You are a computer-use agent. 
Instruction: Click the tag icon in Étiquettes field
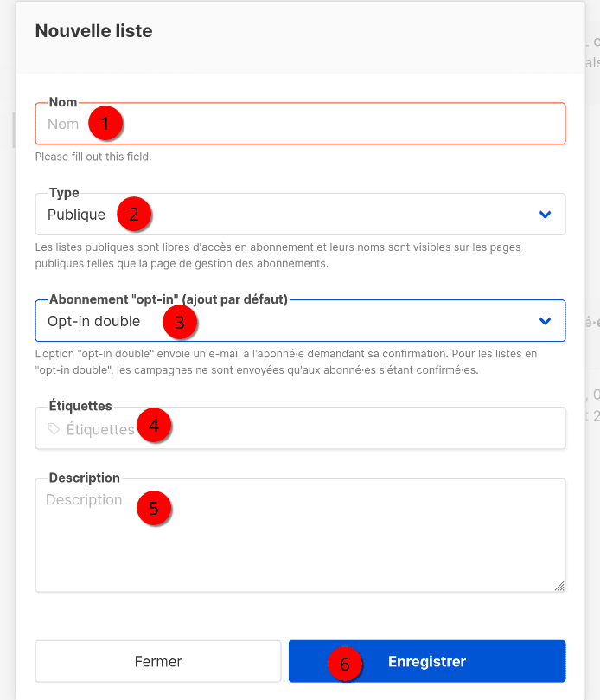[x=54, y=428]
